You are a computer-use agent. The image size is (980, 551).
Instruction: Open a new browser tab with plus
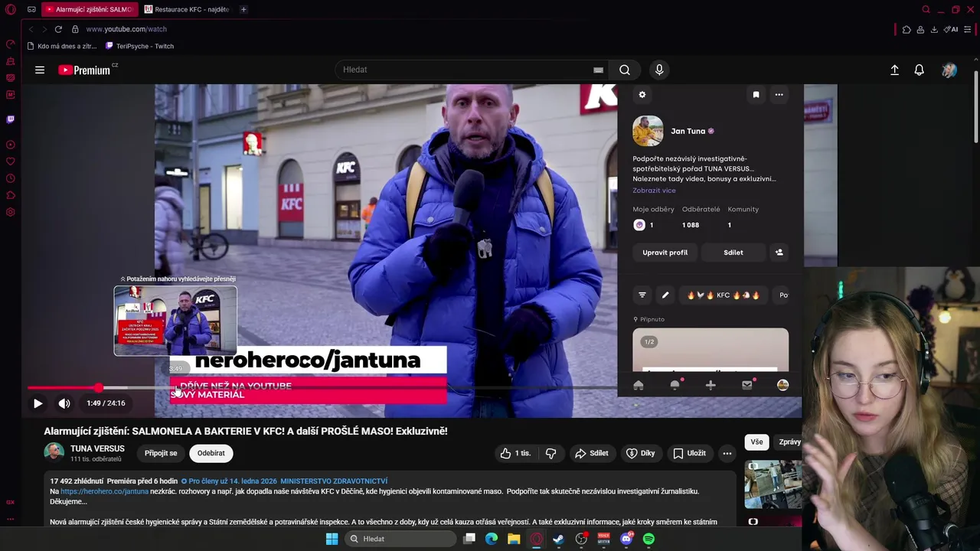[243, 9]
